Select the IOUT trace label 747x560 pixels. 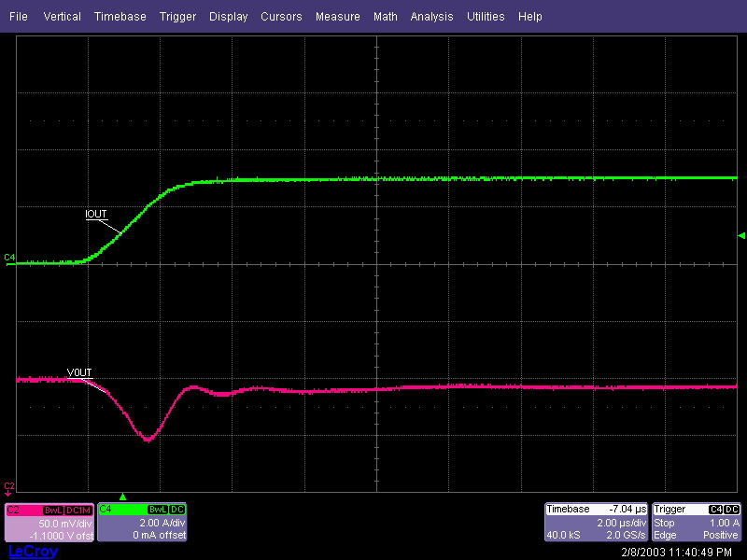pyautogui.click(x=96, y=215)
